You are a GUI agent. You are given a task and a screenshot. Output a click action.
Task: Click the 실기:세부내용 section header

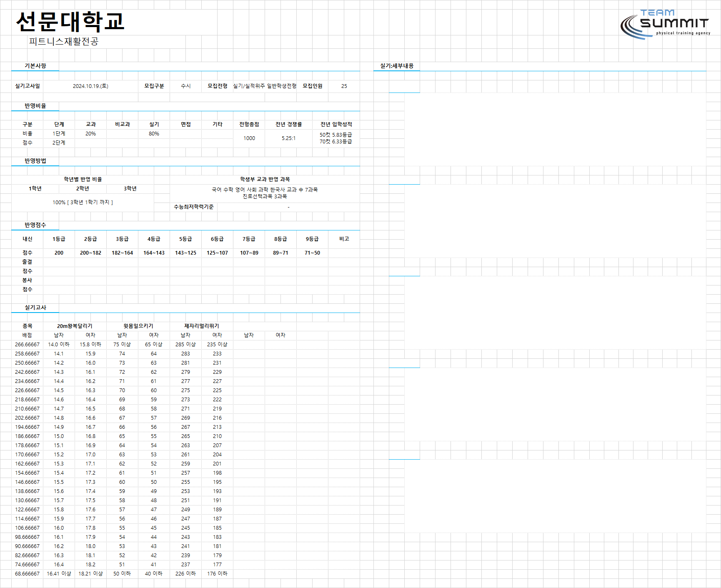pyautogui.click(x=397, y=66)
